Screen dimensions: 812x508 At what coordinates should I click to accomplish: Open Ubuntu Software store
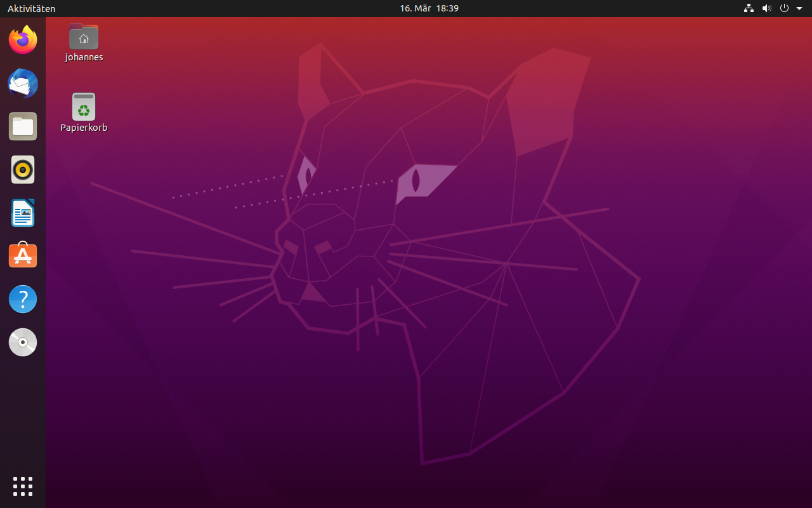[23, 256]
